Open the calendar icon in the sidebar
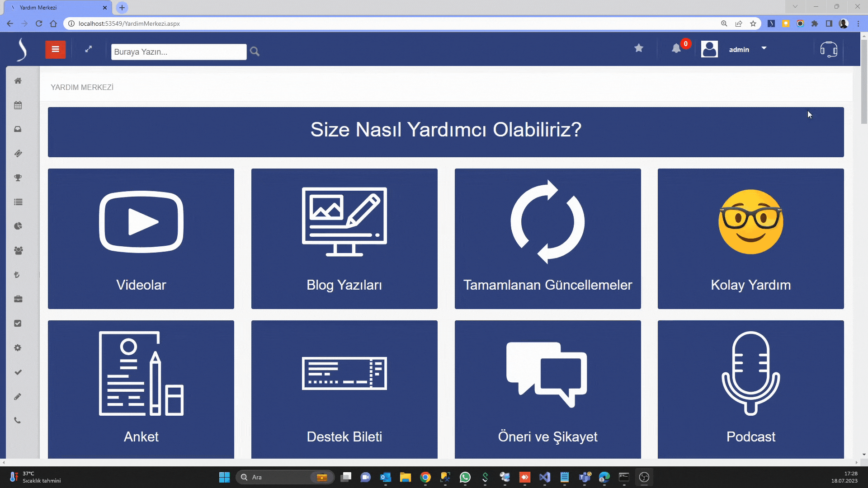The width and height of the screenshot is (868, 488). point(18,105)
